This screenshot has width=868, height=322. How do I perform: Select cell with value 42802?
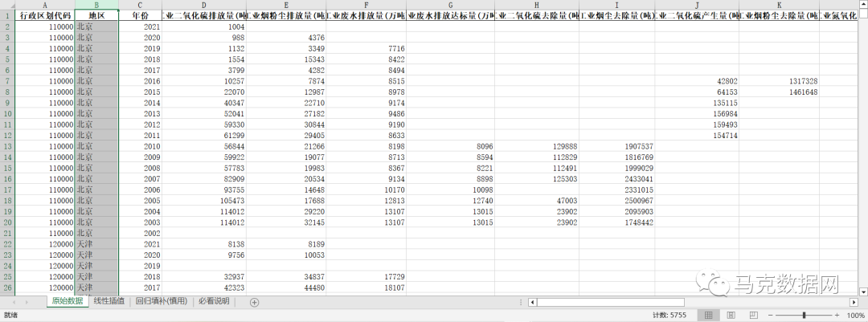coord(696,81)
